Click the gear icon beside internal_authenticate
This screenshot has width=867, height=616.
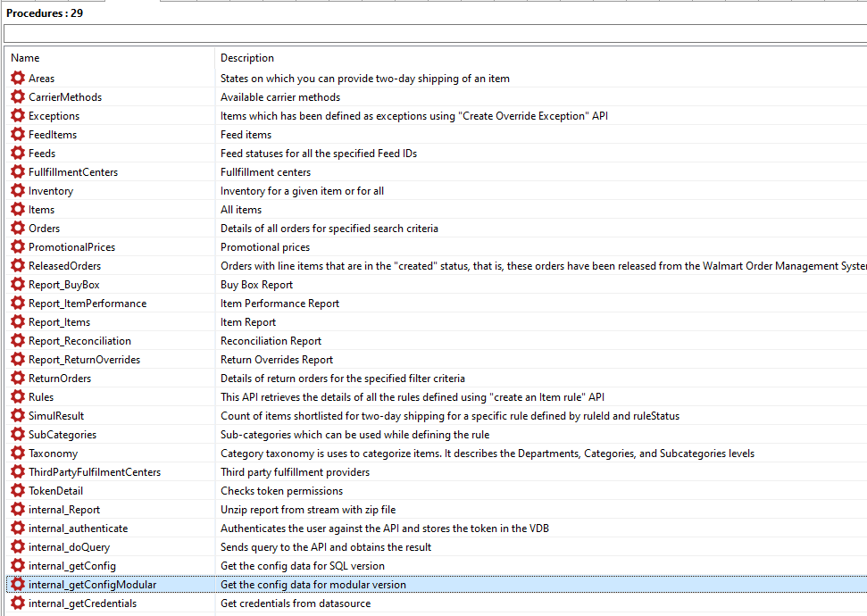tap(18, 529)
